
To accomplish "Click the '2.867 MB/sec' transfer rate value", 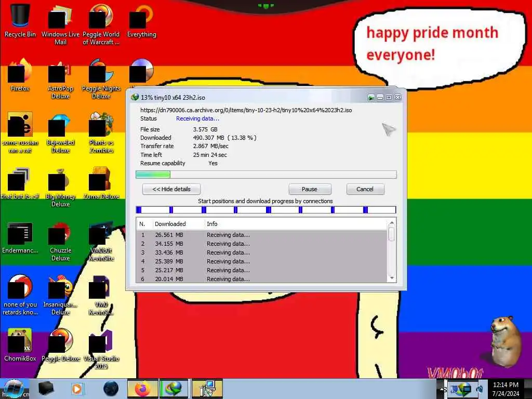I will tap(210, 146).
